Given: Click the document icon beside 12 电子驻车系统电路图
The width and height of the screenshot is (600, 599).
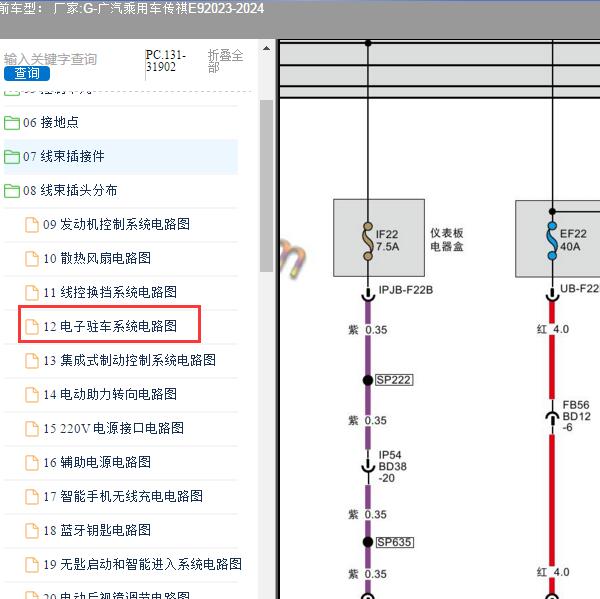Looking at the screenshot, I should (x=32, y=326).
